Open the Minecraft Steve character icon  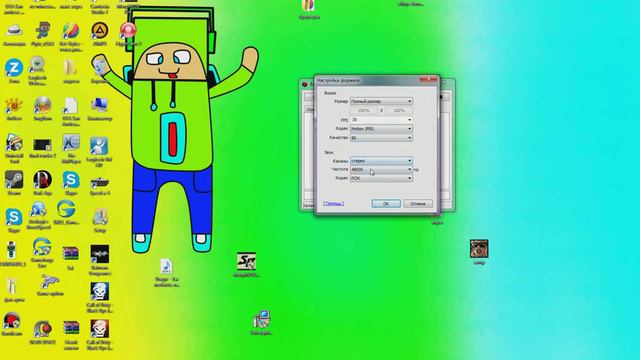click(42, 31)
